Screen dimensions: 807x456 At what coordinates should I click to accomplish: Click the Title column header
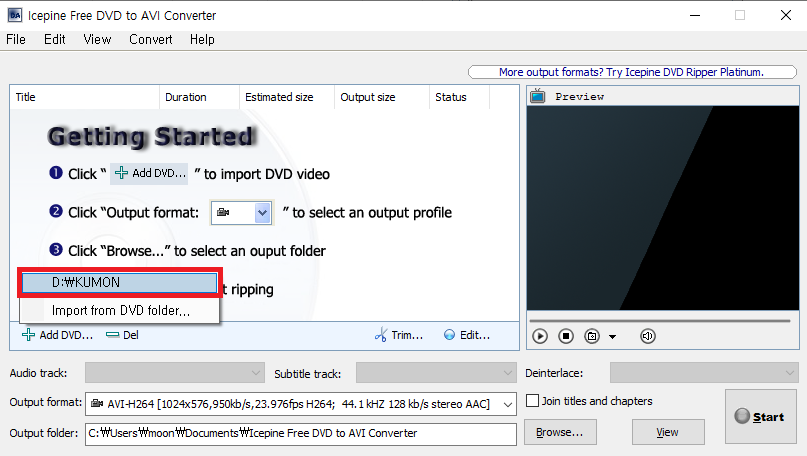[84, 97]
